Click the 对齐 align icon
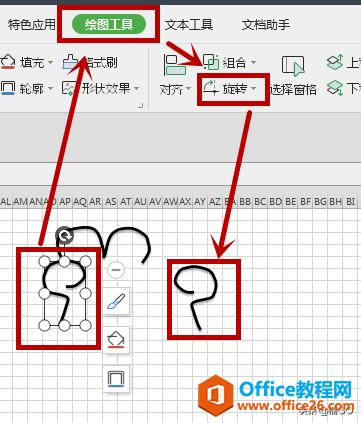Screen dimensions: 361x423 pos(175,65)
